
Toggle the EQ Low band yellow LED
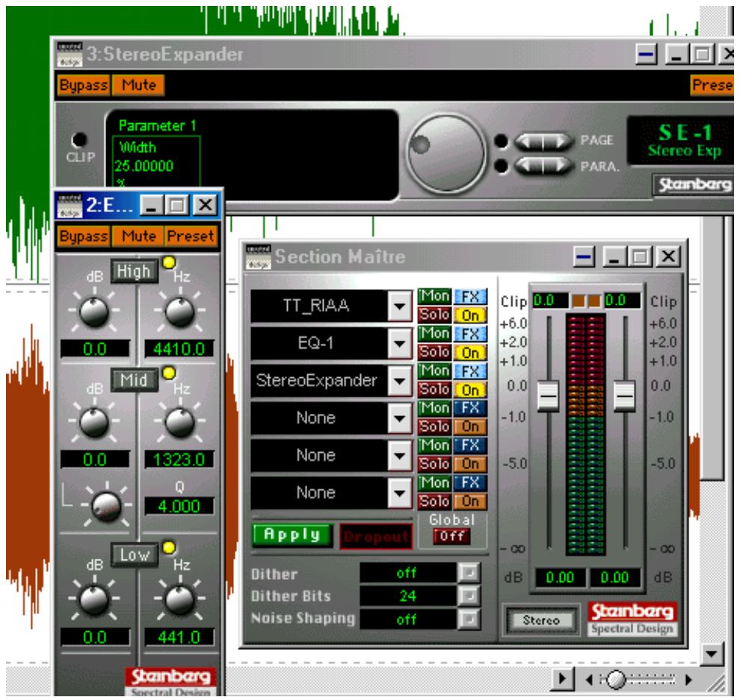[169, 548]
